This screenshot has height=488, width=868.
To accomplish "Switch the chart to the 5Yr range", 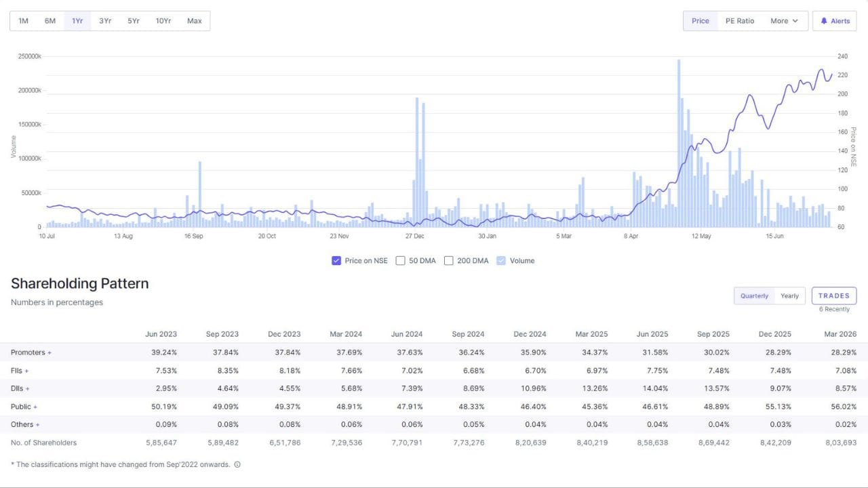I will click(x=134, y=21).
